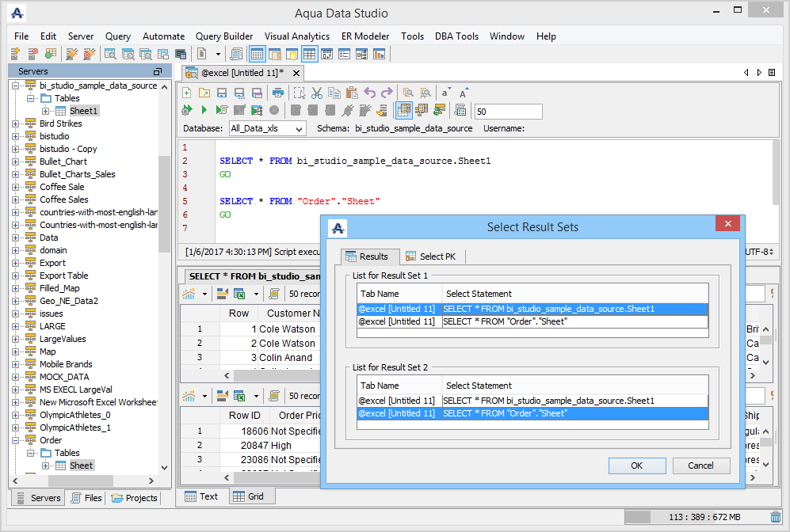Click the scissors Cut icon
The image size is (790, 532).
tap(317, 93)
